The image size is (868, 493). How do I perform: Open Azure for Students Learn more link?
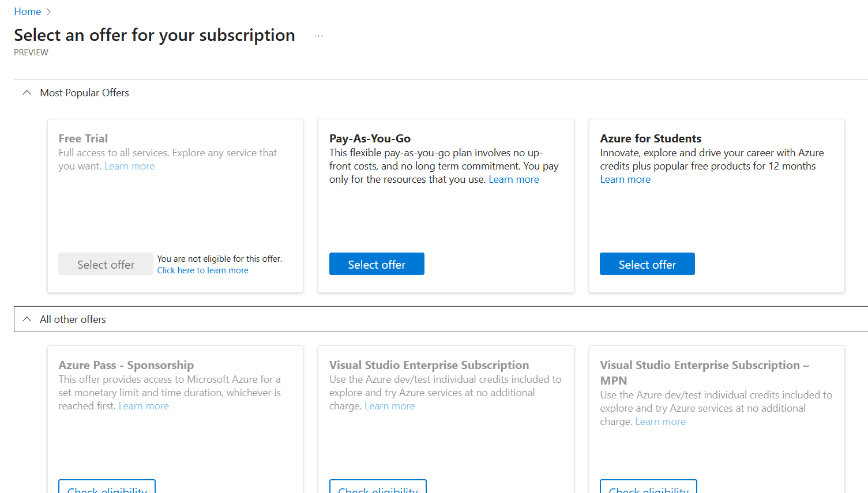tap(625, 179)
